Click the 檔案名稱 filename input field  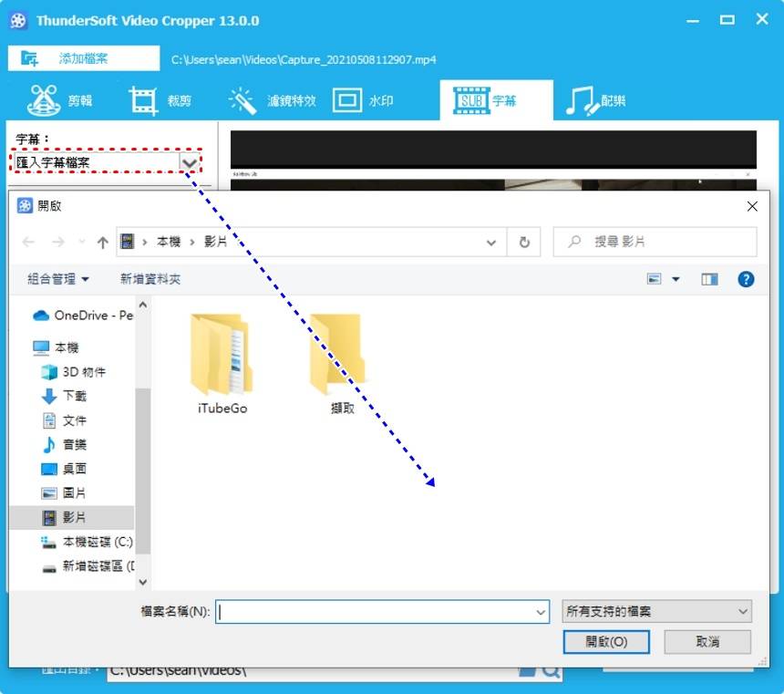click(x=382, y=611)
